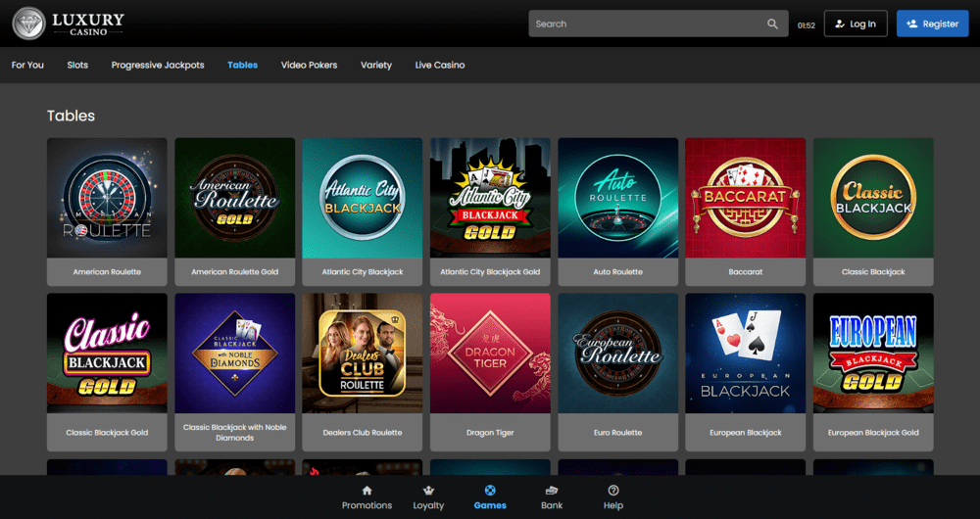Click the 'Auto Roulette' caption label
980x519 pixels.
(x=618, y=271)
